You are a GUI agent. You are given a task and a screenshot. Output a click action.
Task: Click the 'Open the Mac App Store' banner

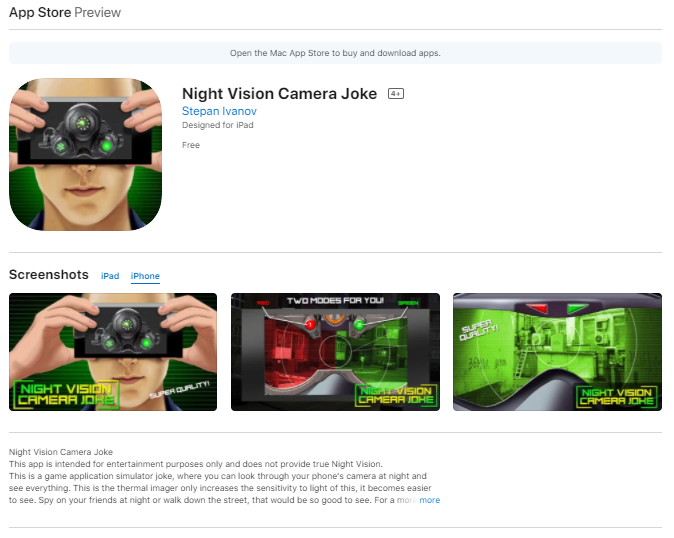pyautogui.click(x=335, y=53)
